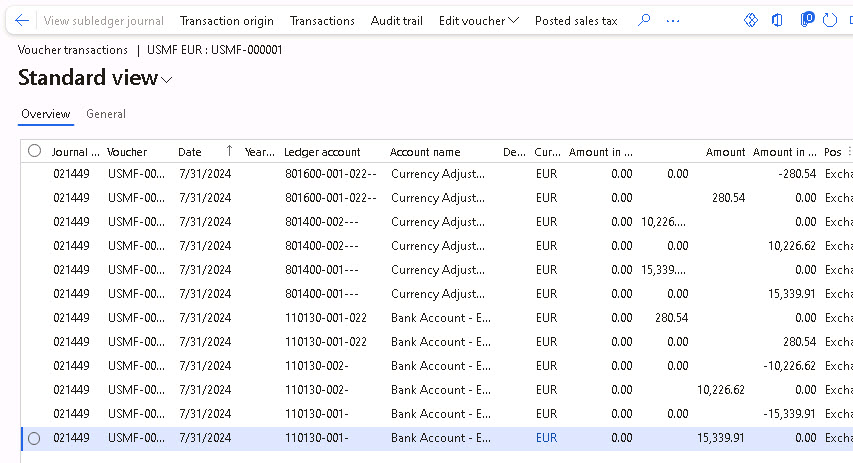853x463 pixels.
Task: Open the search magnifier in the action bar
Action: pos(644,21)
